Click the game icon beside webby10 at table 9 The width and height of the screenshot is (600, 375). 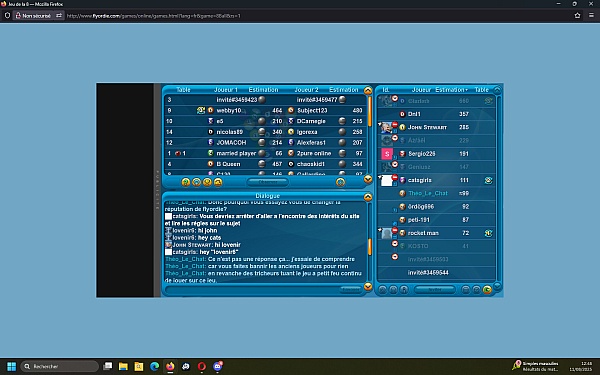(201, 110)
